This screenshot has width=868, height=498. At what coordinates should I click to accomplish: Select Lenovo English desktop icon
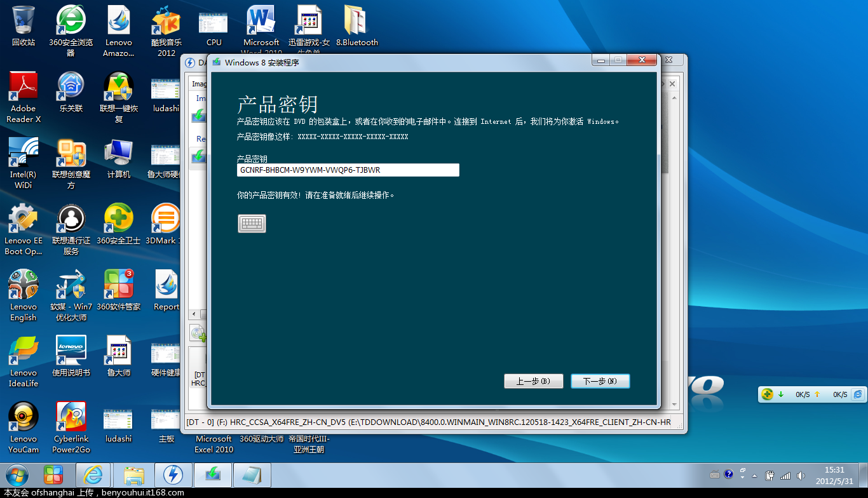[x=24, y=295]
